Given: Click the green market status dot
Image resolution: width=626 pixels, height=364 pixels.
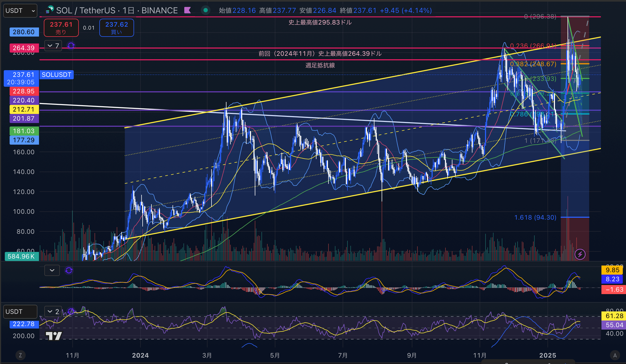Looking at the screenshot, I should (205, 10).
